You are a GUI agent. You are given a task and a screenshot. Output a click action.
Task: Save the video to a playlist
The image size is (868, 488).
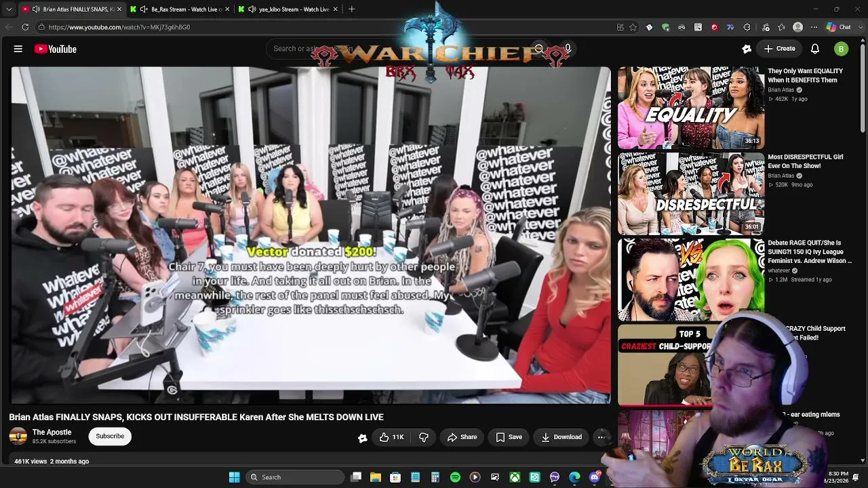(509, 437)
